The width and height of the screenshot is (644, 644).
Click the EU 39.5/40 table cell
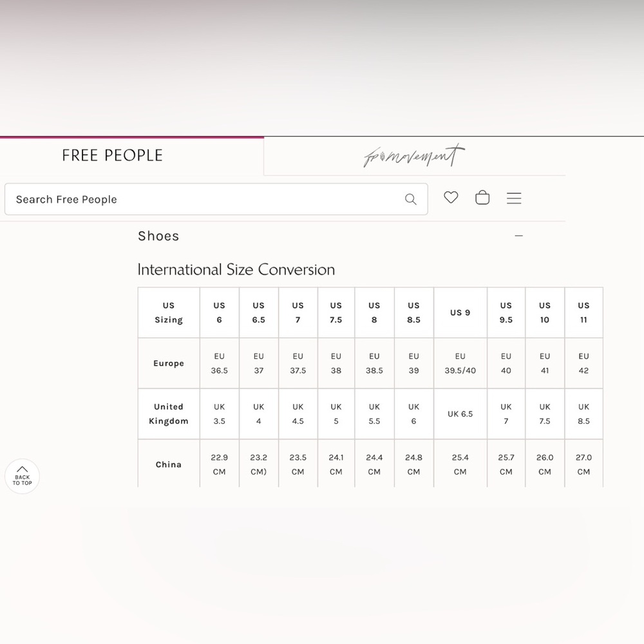[460, 363]
